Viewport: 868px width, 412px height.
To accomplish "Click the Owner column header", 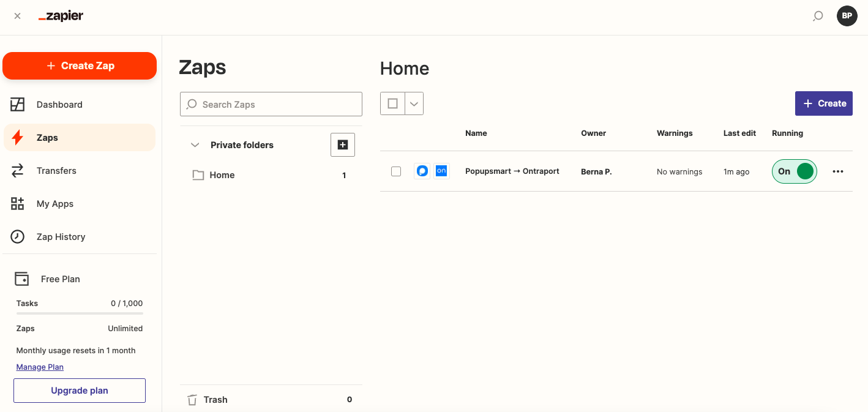I will pyautogui.click(x=593, y=133).
